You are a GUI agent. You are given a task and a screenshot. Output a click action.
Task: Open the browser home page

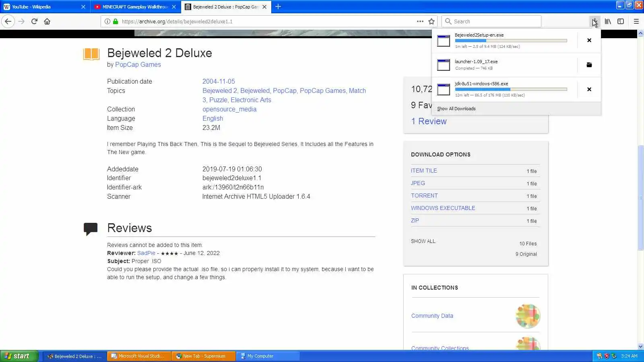[x=47, y=21]
